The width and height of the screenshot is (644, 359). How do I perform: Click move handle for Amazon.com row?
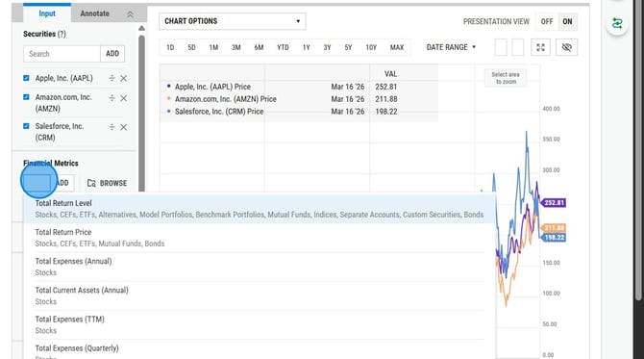pyautogui.click(x=111, y=98)
